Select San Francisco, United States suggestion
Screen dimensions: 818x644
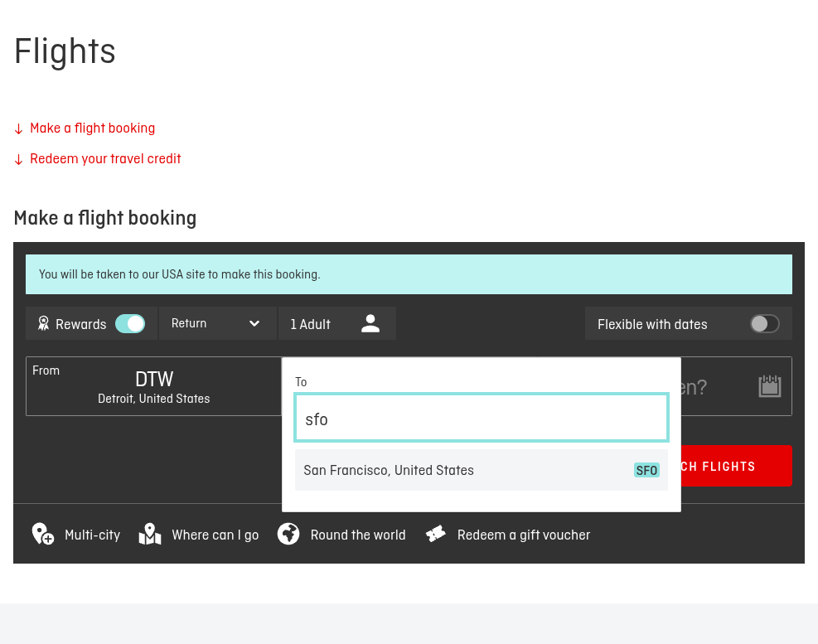click(x=481, y=470)
